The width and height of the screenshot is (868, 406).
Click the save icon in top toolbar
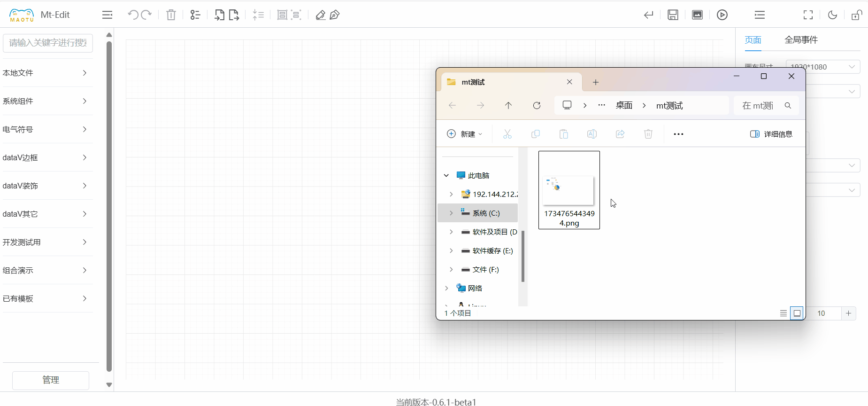point(673,15)
